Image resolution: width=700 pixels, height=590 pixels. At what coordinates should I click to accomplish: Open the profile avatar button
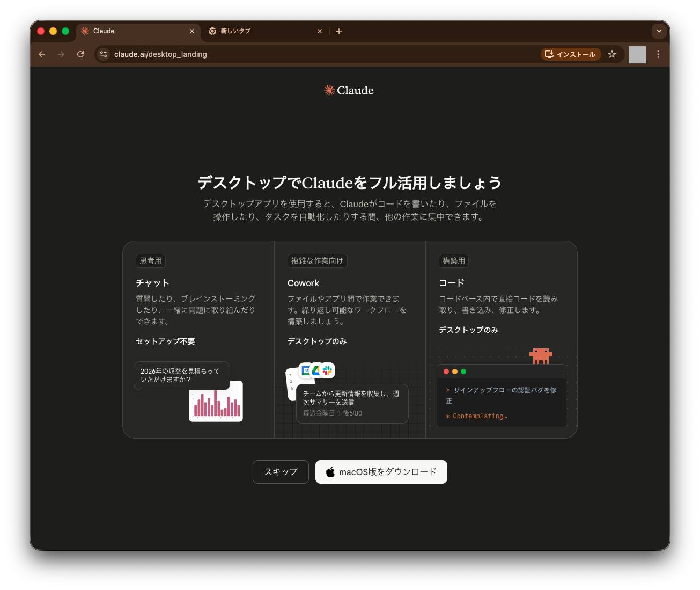(638, 55)
